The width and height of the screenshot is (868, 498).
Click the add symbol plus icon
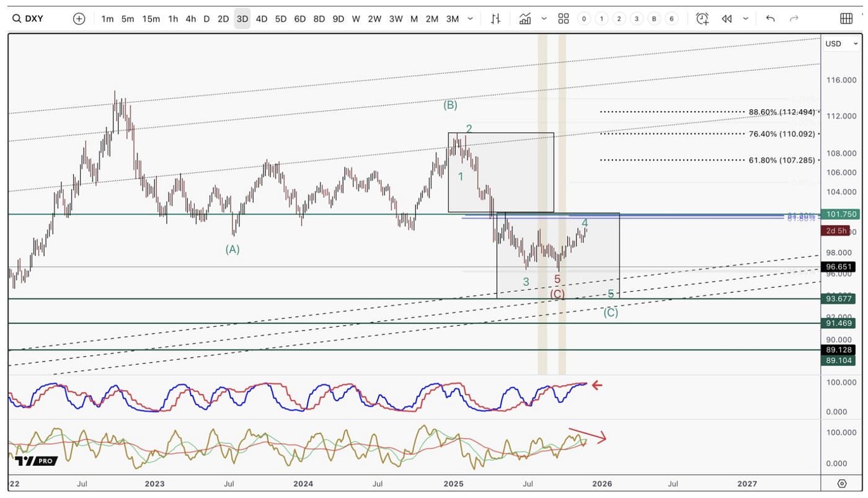pyautogui.click(x=79, y=19)
